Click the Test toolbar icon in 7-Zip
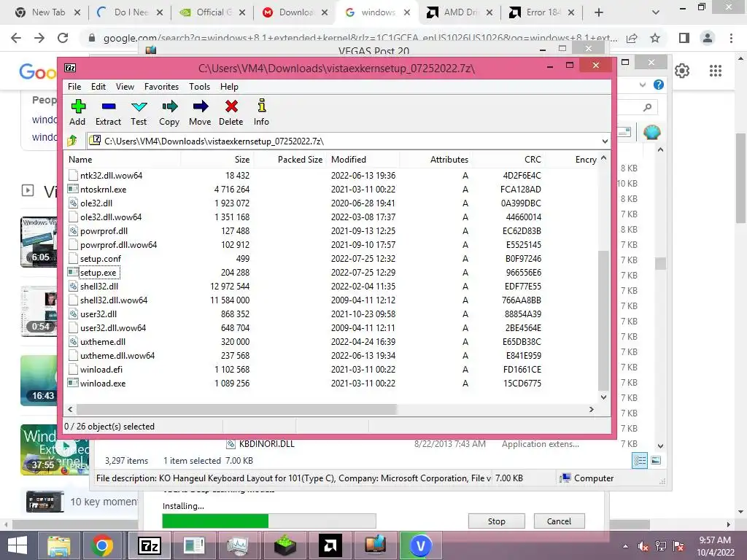This screenshot has height=560, width=747. [x=139, y=112]
